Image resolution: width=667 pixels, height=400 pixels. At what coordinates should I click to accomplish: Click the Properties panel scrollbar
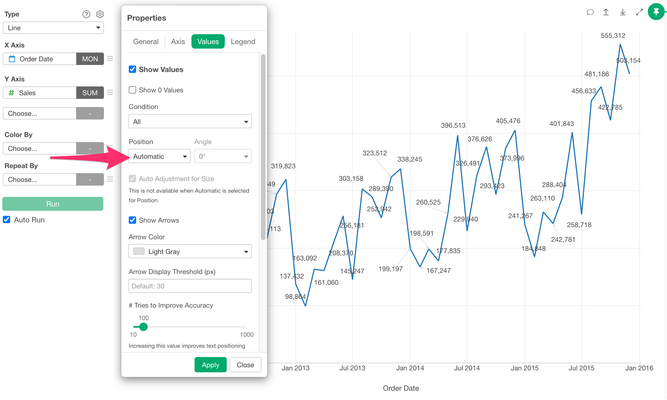point(263,147)
